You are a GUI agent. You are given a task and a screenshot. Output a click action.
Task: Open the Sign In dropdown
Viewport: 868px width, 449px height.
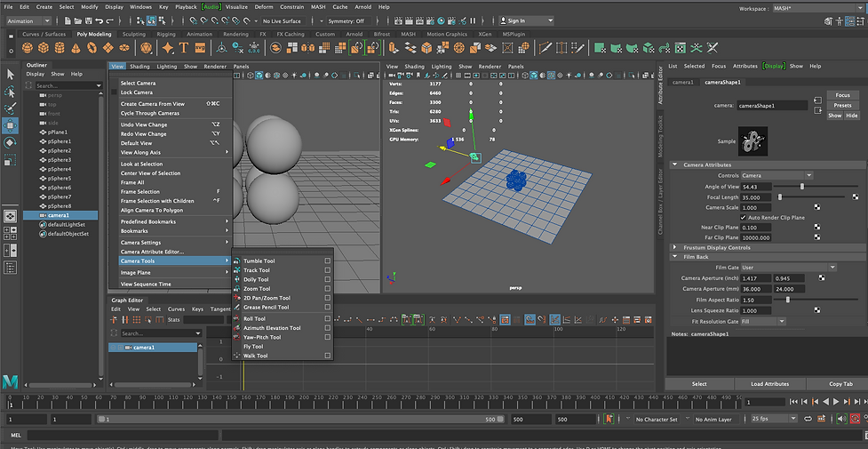tap(526, 21)
